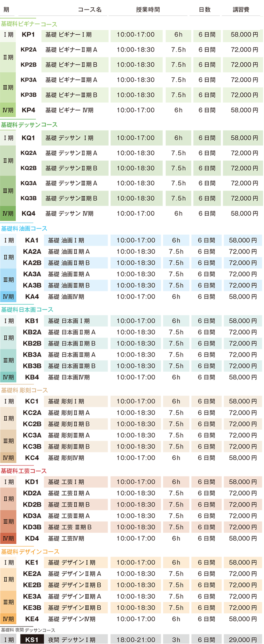Select course code KQ2B
264x644 pixels.
tap(28, 168)
